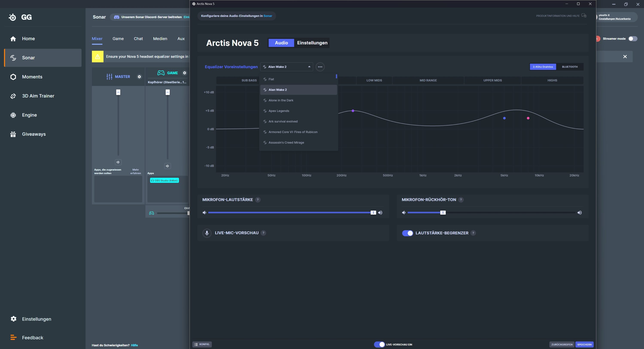Open the equalizer three-dots options menu
644x349 pixels.
pos(320,67)
